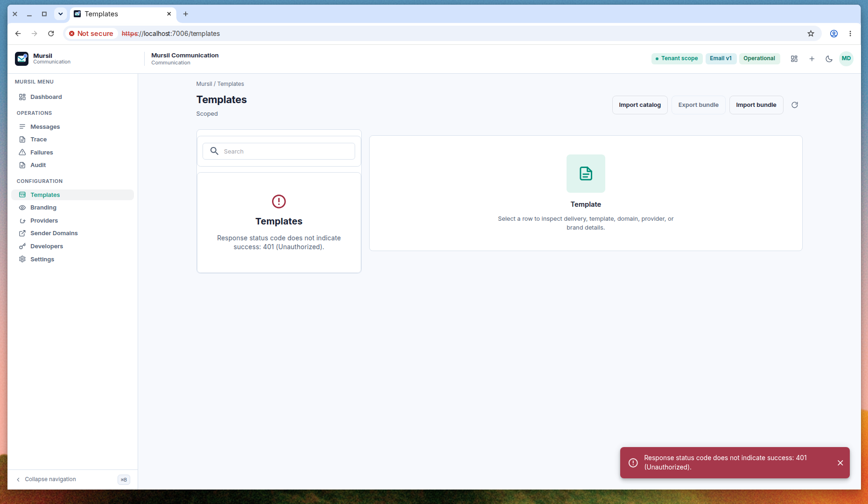Open Settings in the sidebar
The width and height of the screenshot is (868, 504).
pyautogui.click(x=72, y=259)
